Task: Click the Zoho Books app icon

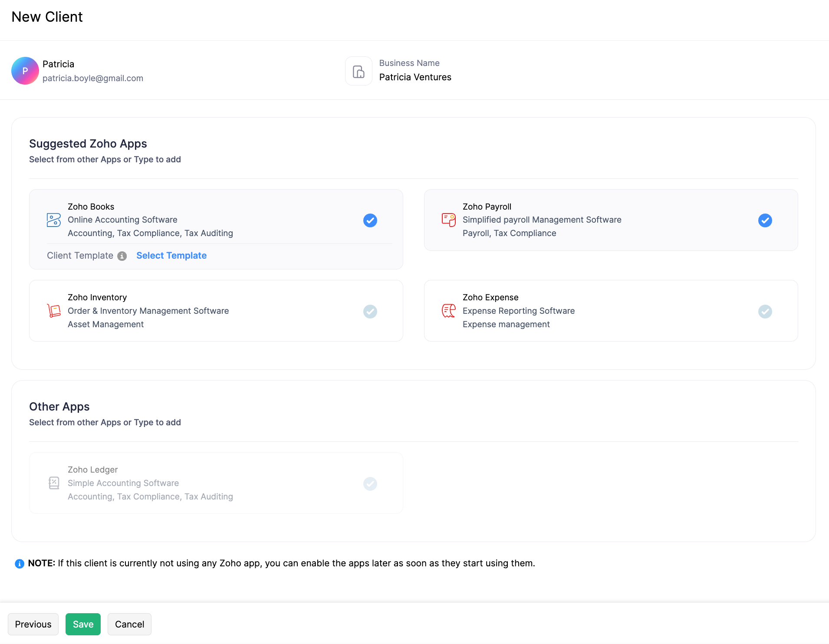Action: point(54,220)
